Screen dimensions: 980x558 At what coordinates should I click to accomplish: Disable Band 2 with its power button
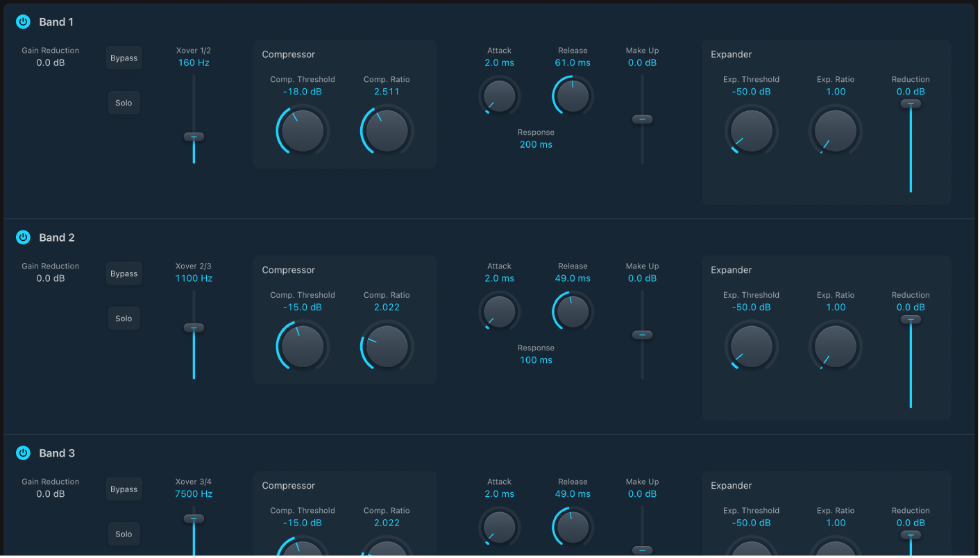(x=22, y=237)
